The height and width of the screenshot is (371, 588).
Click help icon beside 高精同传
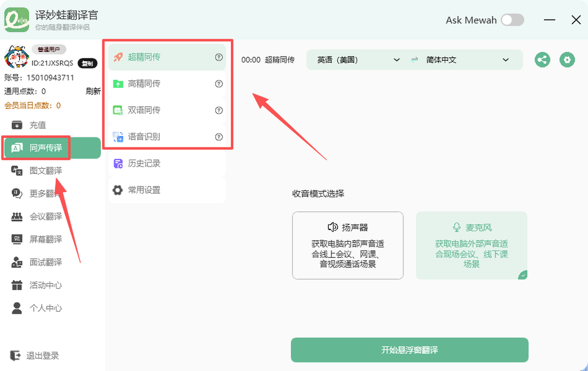219,84
